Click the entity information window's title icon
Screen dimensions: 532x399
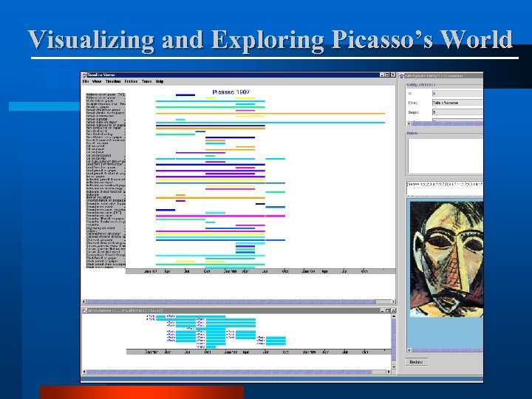pyautogui.click(x=402, y=75)
